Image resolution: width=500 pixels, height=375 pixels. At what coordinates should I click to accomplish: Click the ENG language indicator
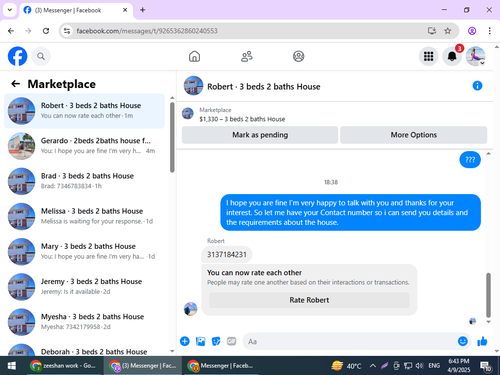click(434, 366)
